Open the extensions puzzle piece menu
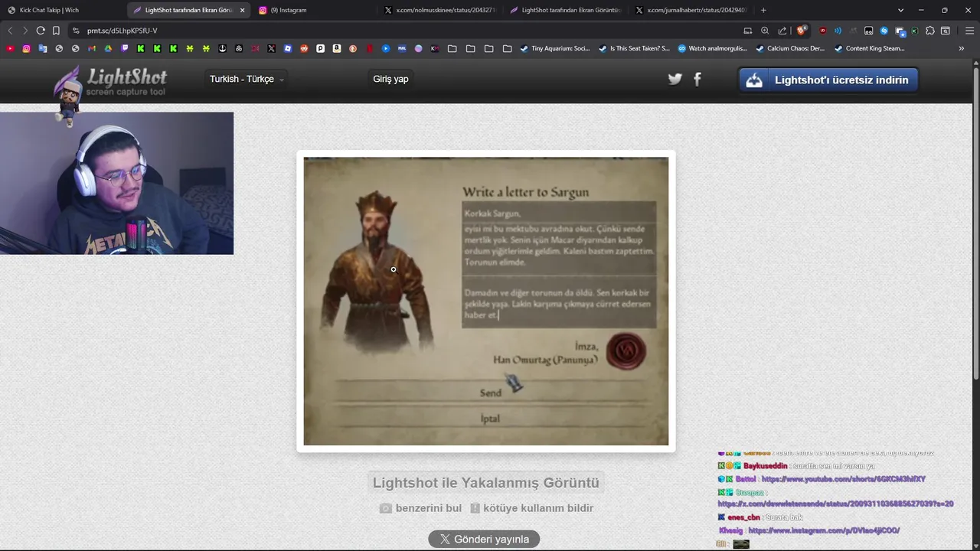The image size is (980, 551). (930, 31)
